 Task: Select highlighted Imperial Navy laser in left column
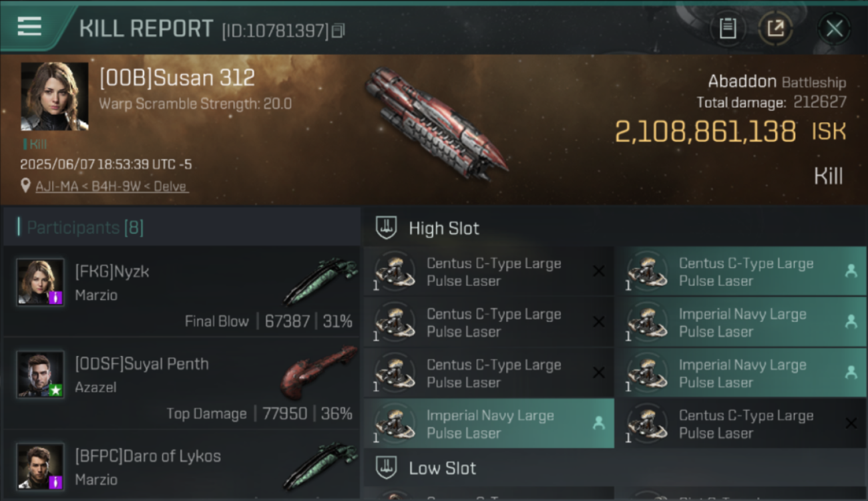coord(489,424)
